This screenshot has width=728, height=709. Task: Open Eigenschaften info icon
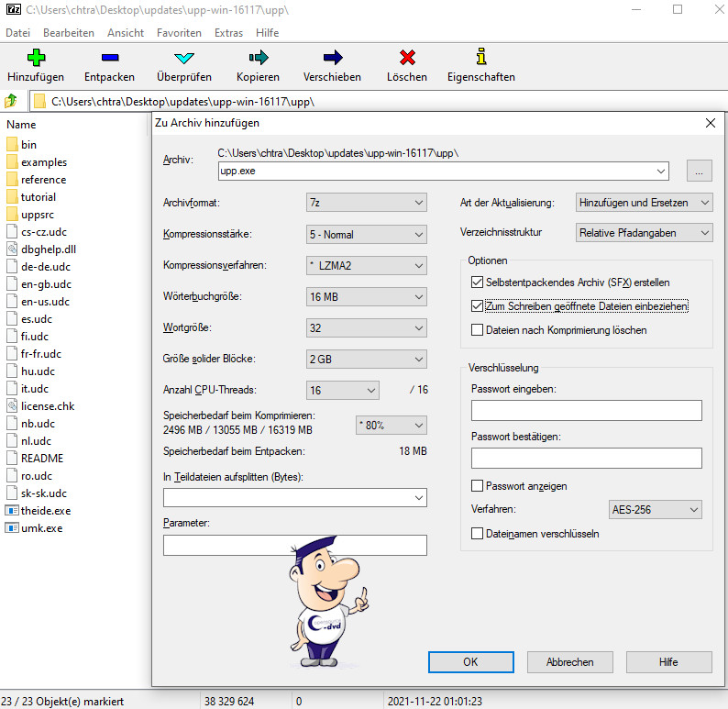coord(480,58)
